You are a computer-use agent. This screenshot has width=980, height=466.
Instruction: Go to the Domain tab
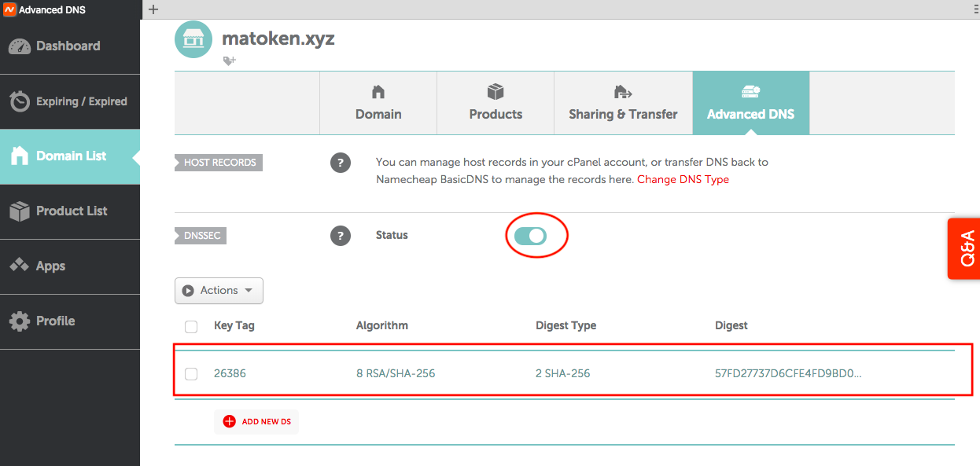[378, 103]
